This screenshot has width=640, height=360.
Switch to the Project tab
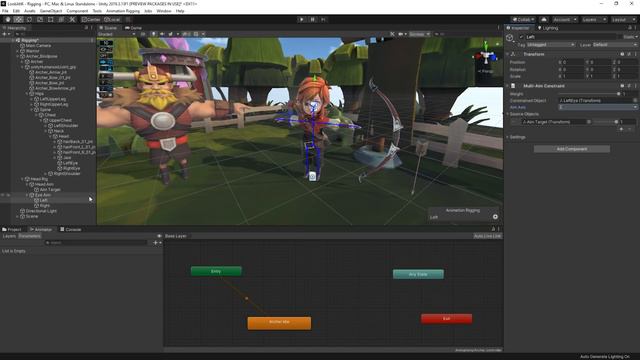(x=12, y=229)
